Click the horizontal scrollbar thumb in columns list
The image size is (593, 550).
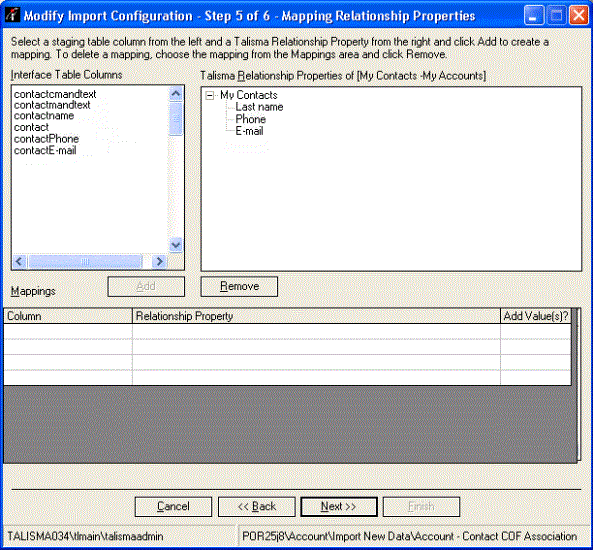pos(85,261)
